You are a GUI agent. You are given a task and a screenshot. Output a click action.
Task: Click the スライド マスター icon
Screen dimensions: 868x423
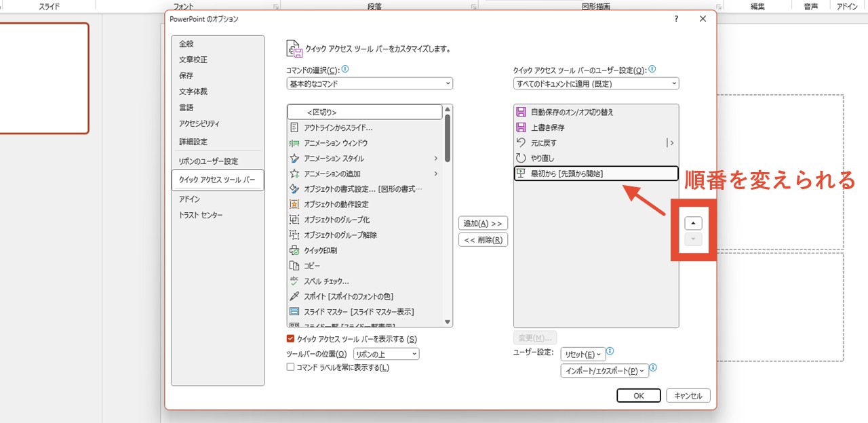pyautogui.click(x=294, y=312)
